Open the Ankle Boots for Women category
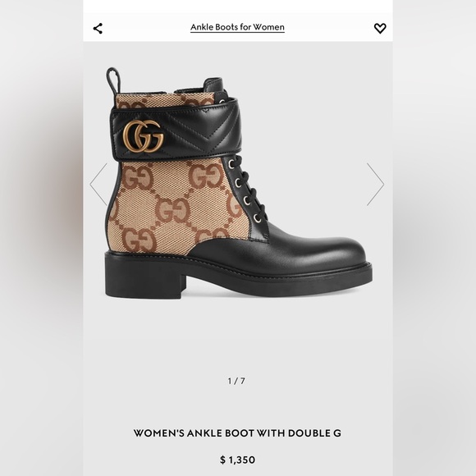 click(237, 27)
